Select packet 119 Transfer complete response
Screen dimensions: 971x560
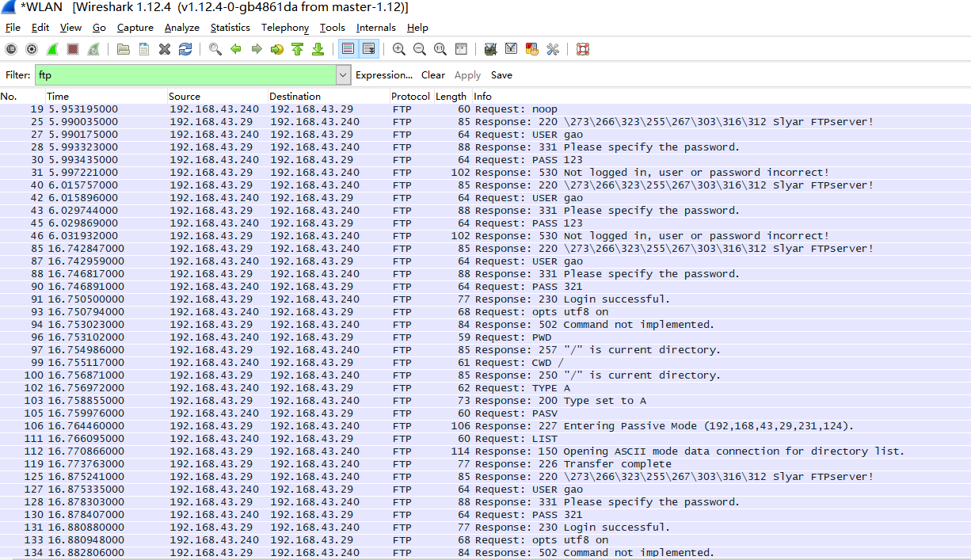click(x=485, y=464)
